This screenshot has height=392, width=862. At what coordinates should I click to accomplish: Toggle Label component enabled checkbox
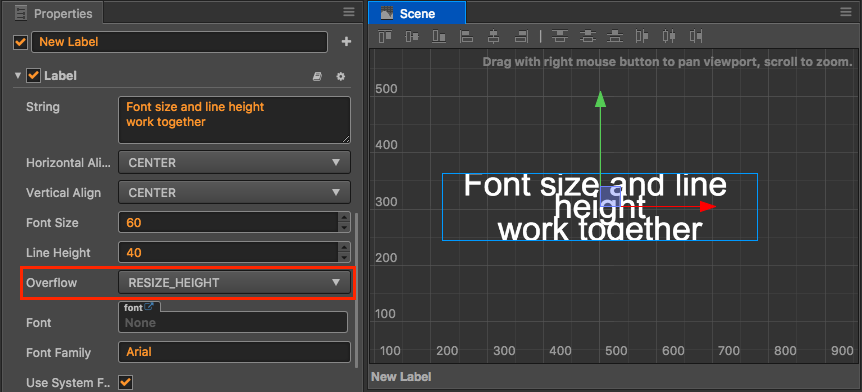pyautogui.click(x=34, y=76)
